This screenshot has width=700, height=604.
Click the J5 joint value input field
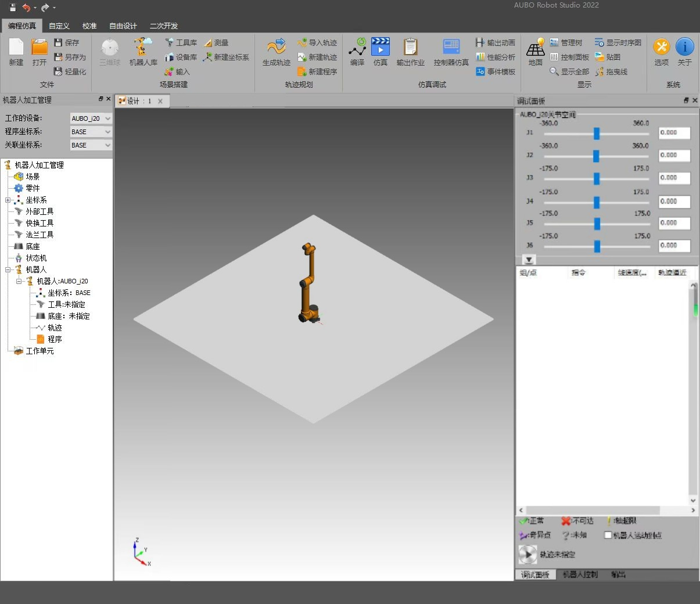pos(674,223)
